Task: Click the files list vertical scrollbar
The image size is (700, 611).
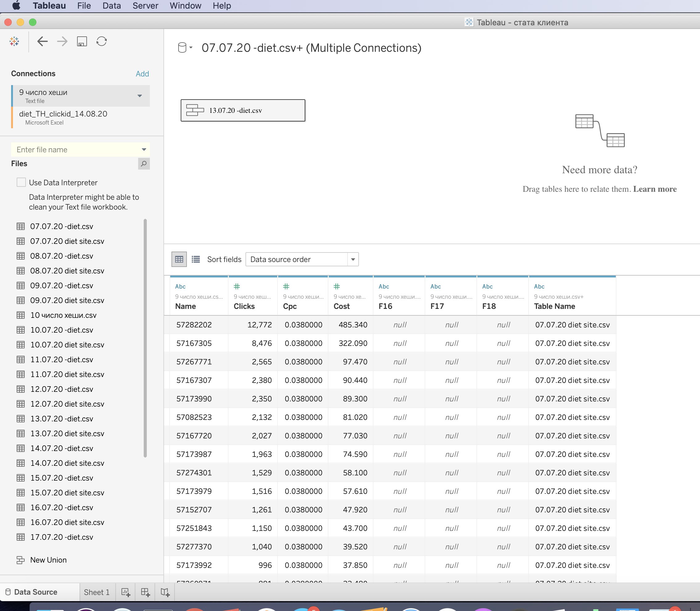Action: (x=145, y=338)
